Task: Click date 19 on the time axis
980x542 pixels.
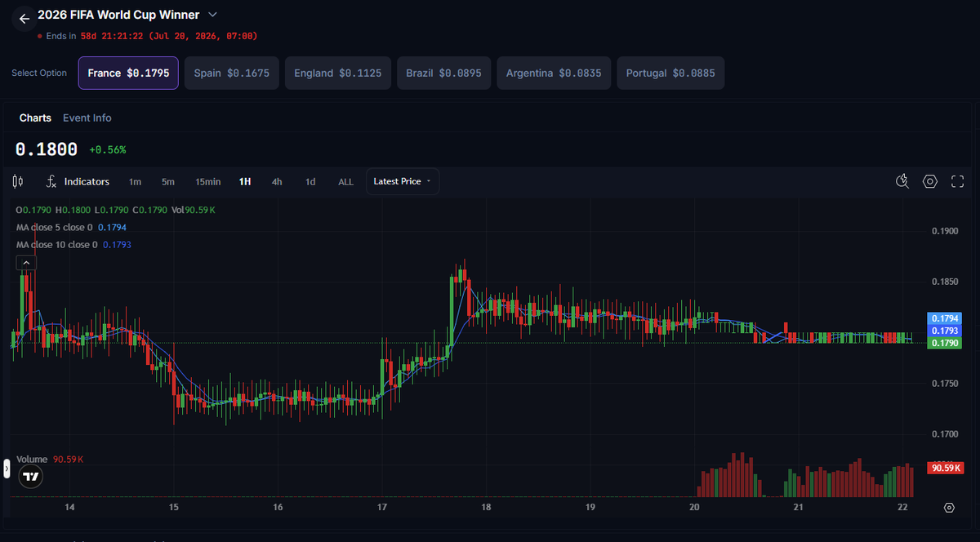Action: pyautogui.click(x=590, y=507)
